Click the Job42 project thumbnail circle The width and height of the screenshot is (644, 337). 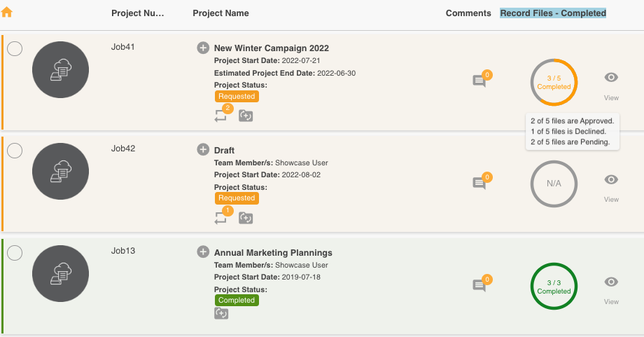pyautogui.click(x=61, y=171)
